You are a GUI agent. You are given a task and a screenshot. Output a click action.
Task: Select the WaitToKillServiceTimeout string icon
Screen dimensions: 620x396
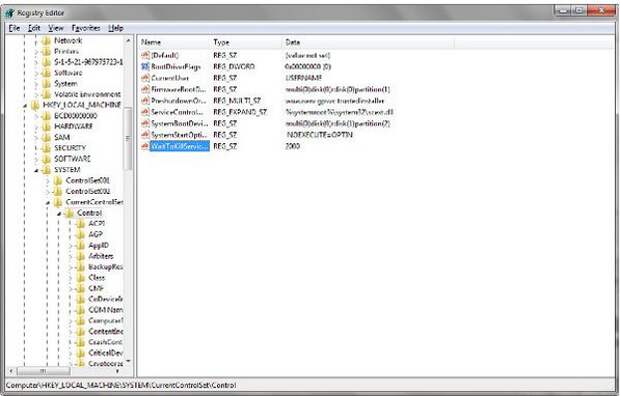145,146
